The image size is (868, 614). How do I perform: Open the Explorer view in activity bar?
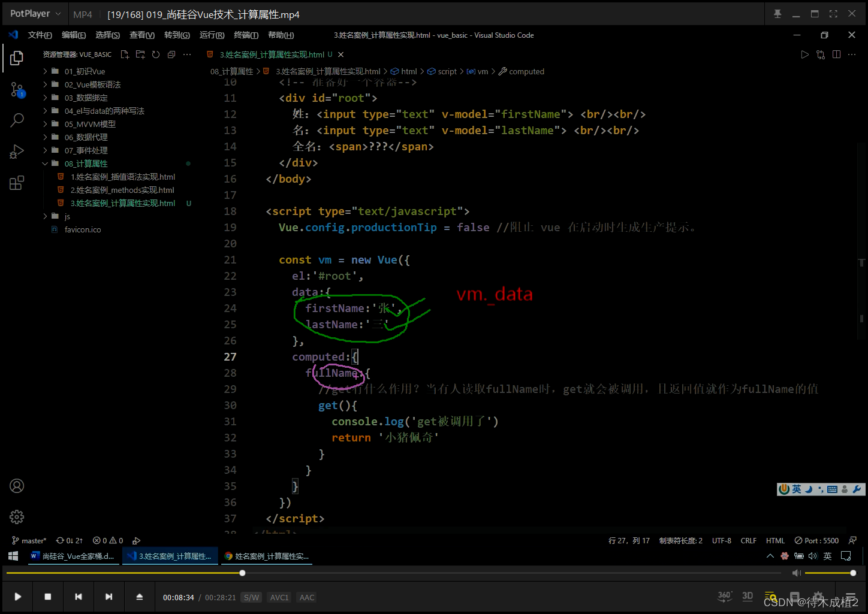tap(17, 58)
